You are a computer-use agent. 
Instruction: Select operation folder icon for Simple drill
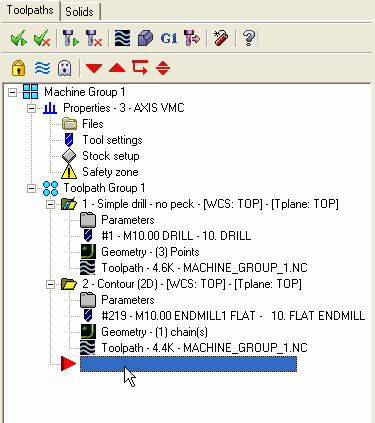coord(69,204)
